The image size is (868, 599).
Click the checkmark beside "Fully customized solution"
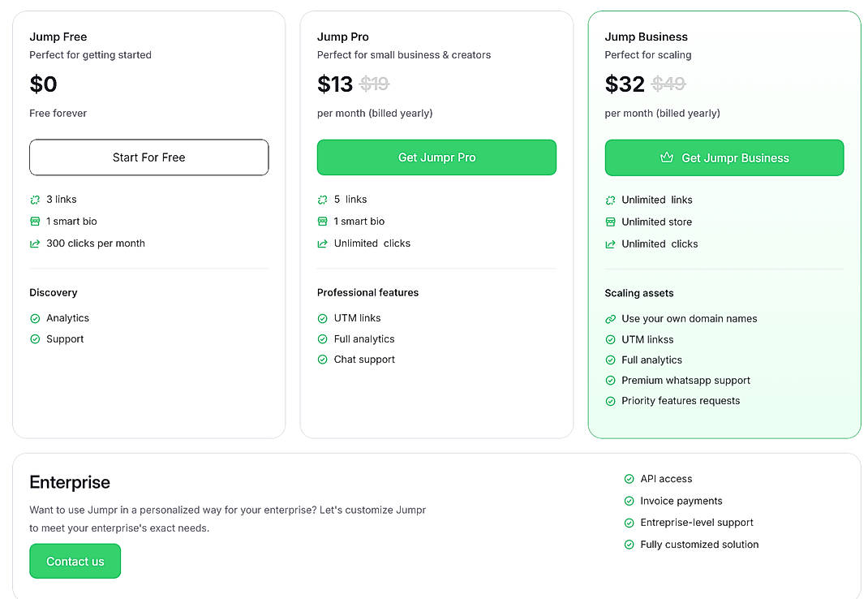(629, 544)
